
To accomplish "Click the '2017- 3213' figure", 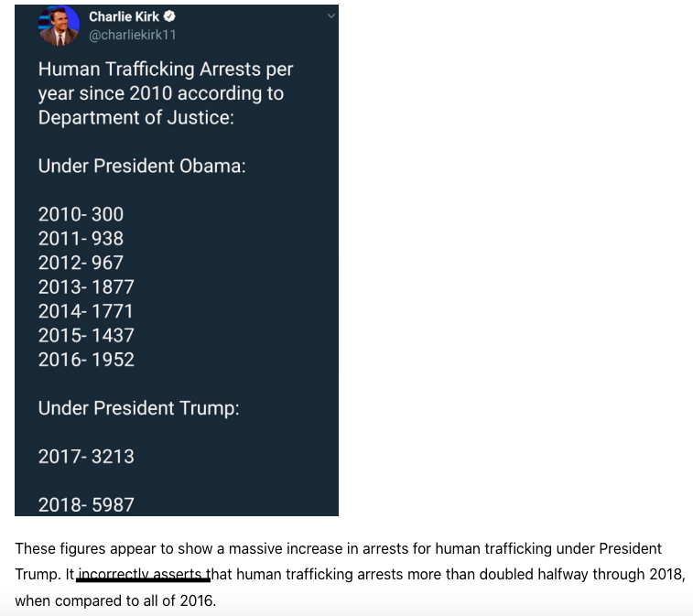I will pyautogui.click(x=86, y=457).
